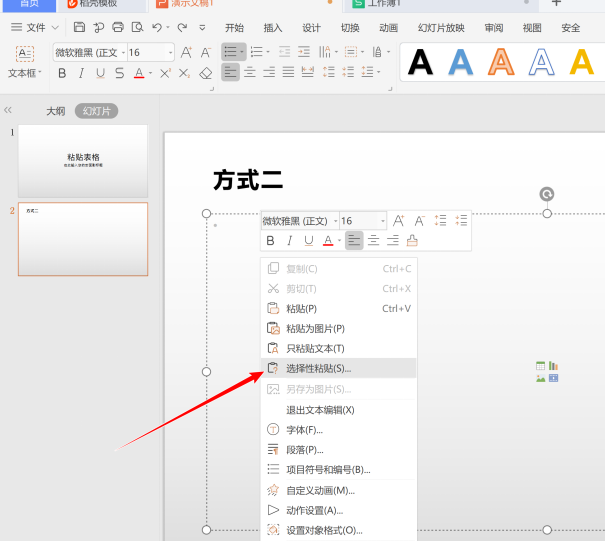This screenshot has height=541, width=605.
Task: Open mini toolbar font color dropdown arrow
Action: point(340,241)
